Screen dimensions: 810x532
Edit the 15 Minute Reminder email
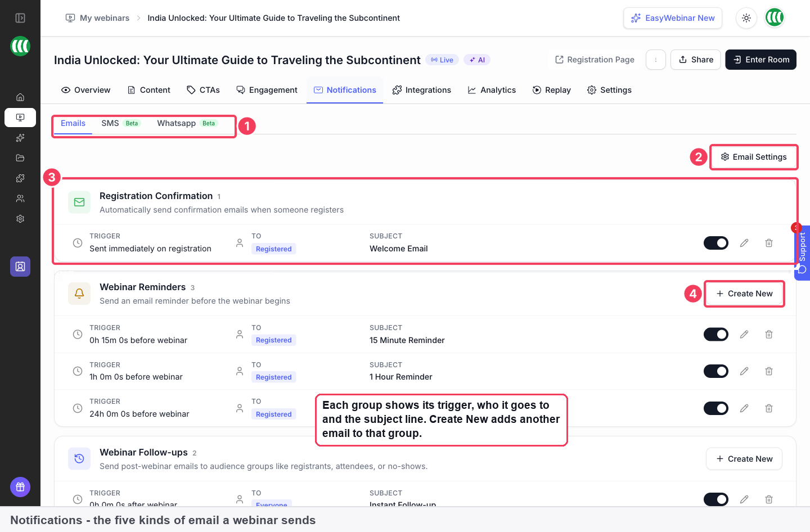[x=744, y=335]
